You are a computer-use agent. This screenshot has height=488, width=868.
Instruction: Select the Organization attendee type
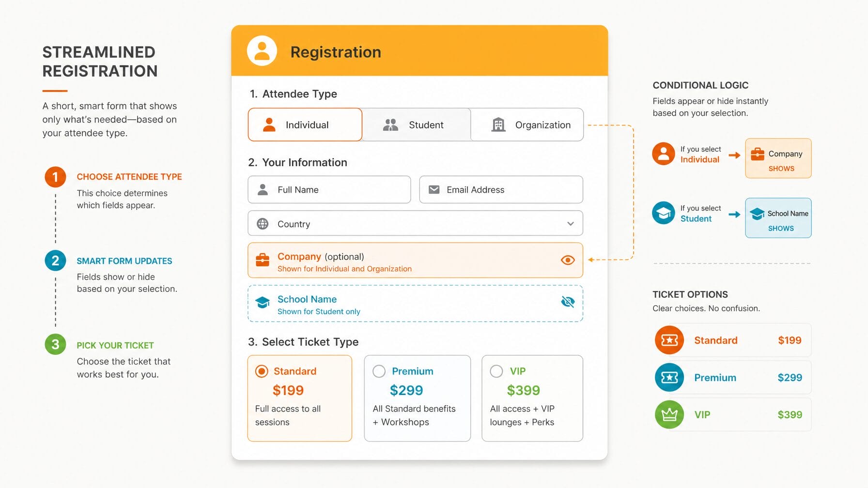(527, 125)
